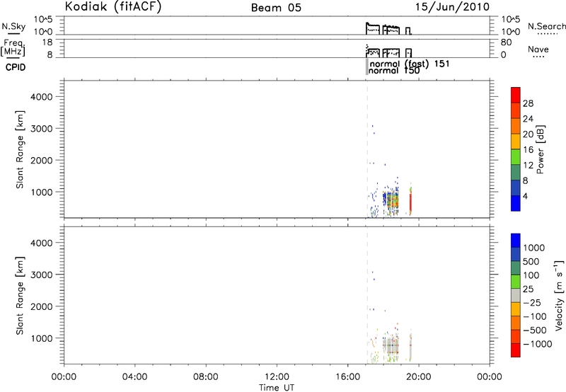Click the 'N.Sky' legend label
Viewport: 566px width, 392px height.
pos(13,26)
